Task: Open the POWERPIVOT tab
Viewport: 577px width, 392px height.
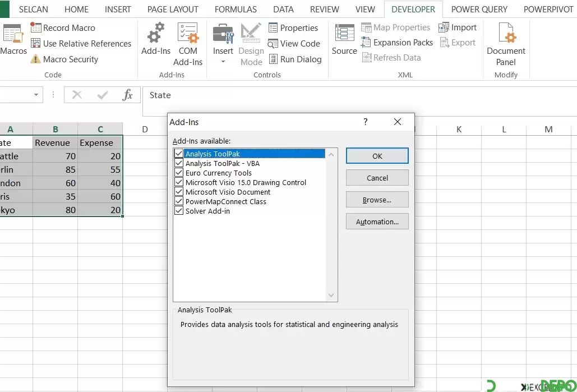Action: [x=548, y=9]
